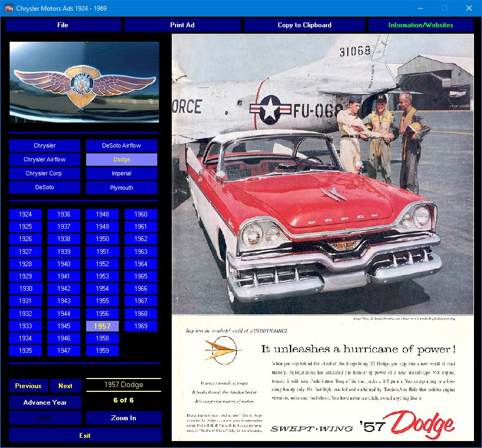Screen dimensions: 482x448
Task: Select year 1960
Action: (x=141, y=214)
